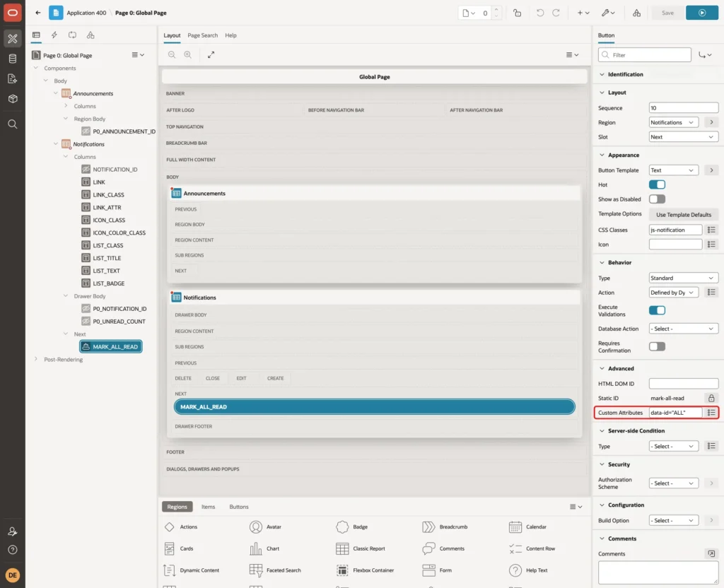Collapse the Appearance section
Screen dimensions: 724x588
602,155
